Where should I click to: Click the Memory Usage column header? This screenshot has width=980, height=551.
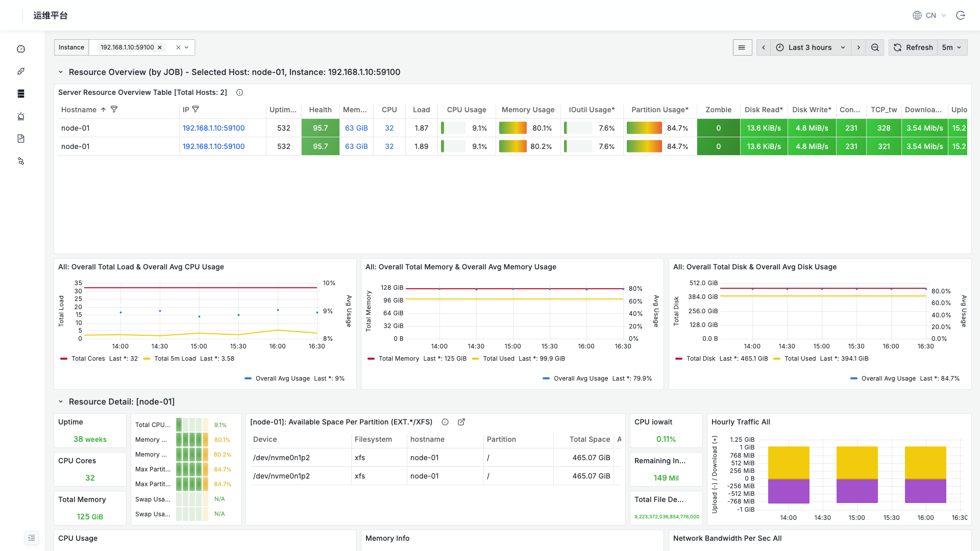pos(528,110)
